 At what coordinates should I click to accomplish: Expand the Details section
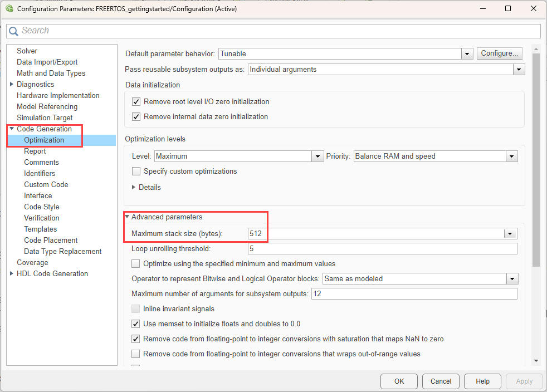134,188
